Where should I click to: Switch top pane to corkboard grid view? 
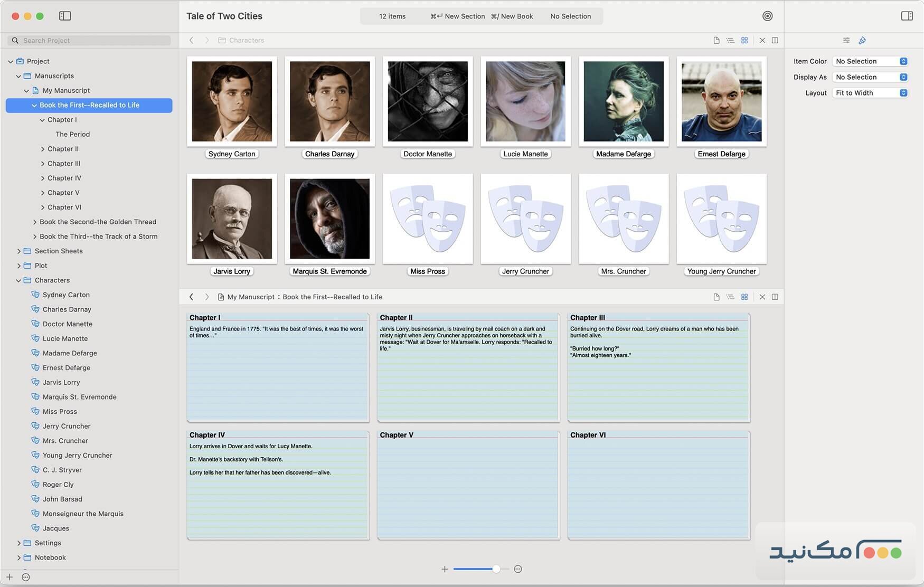click(744, 40)
